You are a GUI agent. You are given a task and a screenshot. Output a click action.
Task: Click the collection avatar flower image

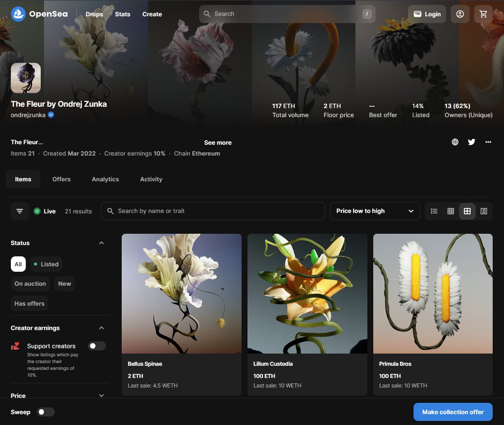click(x=26, y=78)
